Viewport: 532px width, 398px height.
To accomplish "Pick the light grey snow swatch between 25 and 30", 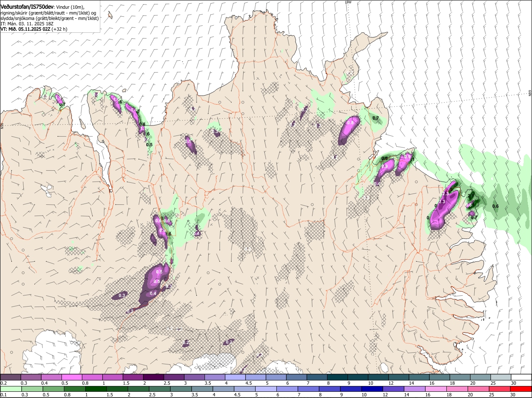I will click(501, 377).
